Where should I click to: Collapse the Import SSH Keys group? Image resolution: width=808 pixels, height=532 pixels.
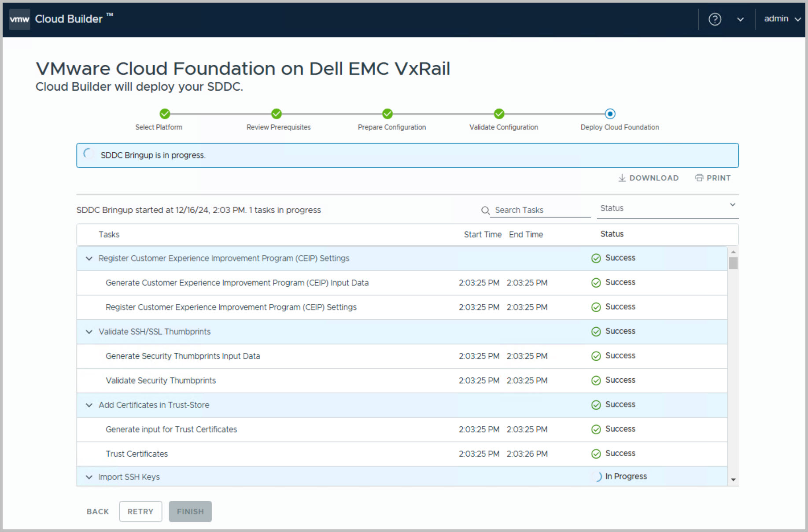pyautogui.click(x=89, y=477)
